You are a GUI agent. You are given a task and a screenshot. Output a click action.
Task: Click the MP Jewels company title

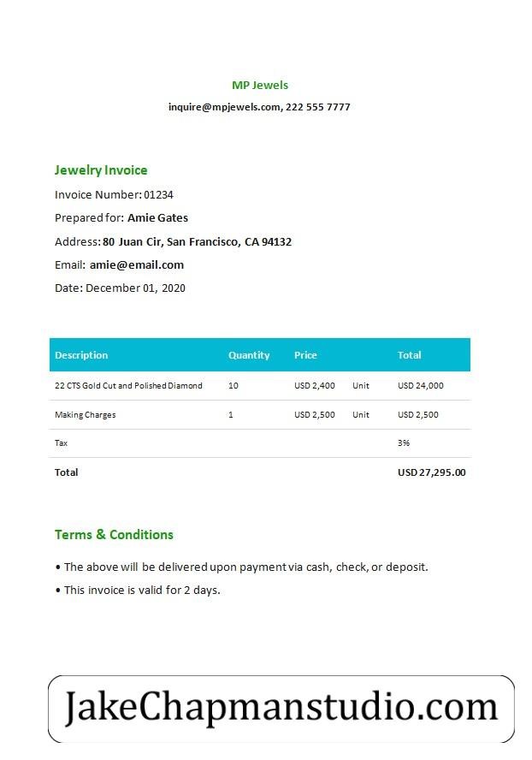260,85
